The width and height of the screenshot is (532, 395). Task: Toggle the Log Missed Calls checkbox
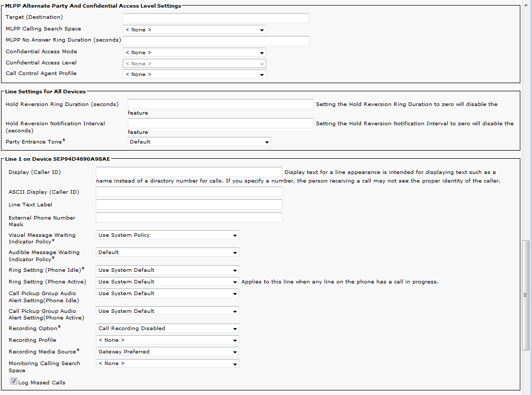(x=14, y=382)
